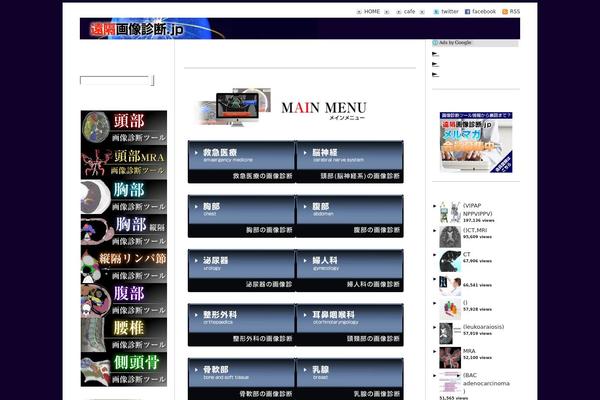Click the arrow bullet beside 腹部 abdomen tile
600x400 pixels.
[305, 206]
